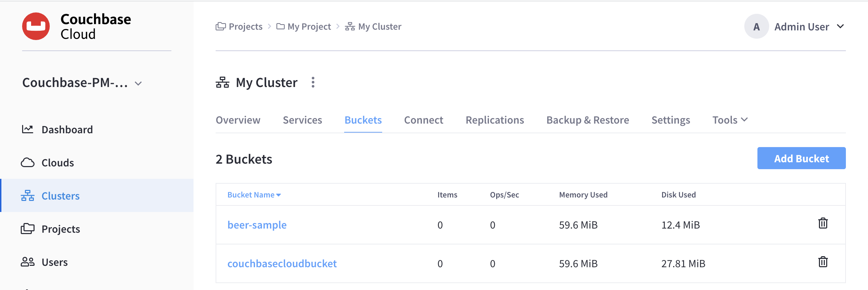868x290 pixels.
Task: Delete the beer-sample bucket via trash icon
Action: [x=823, y=224]
